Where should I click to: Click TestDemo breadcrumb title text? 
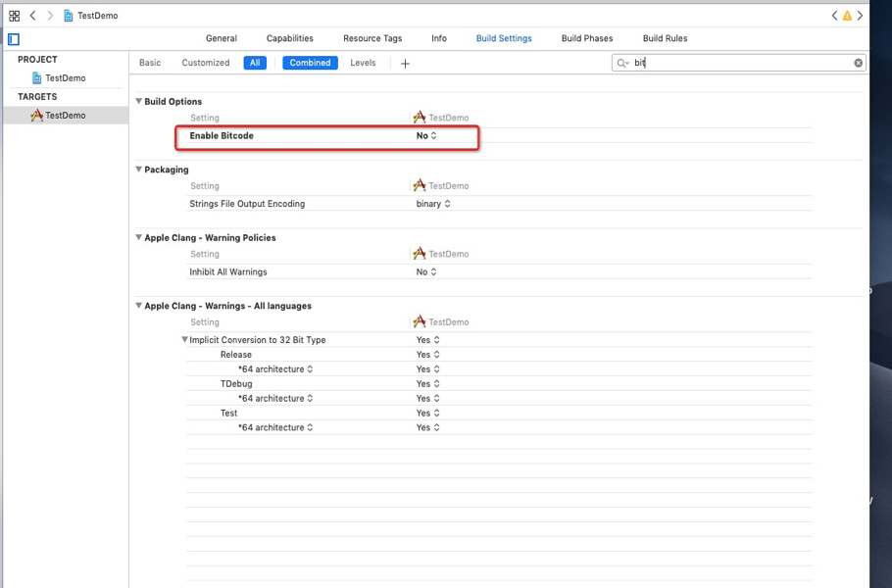[x=98, y=16]
